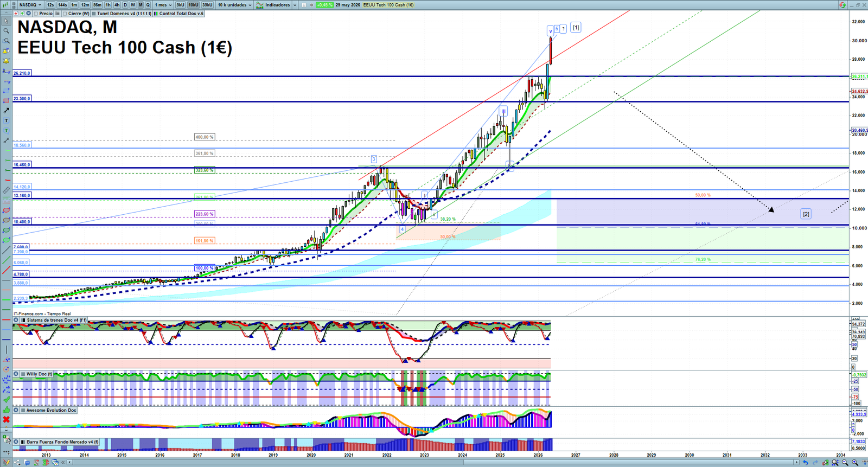Click the 35kU units button
Image resolution: width=868 pixels, height=467 pixels.
207,5
